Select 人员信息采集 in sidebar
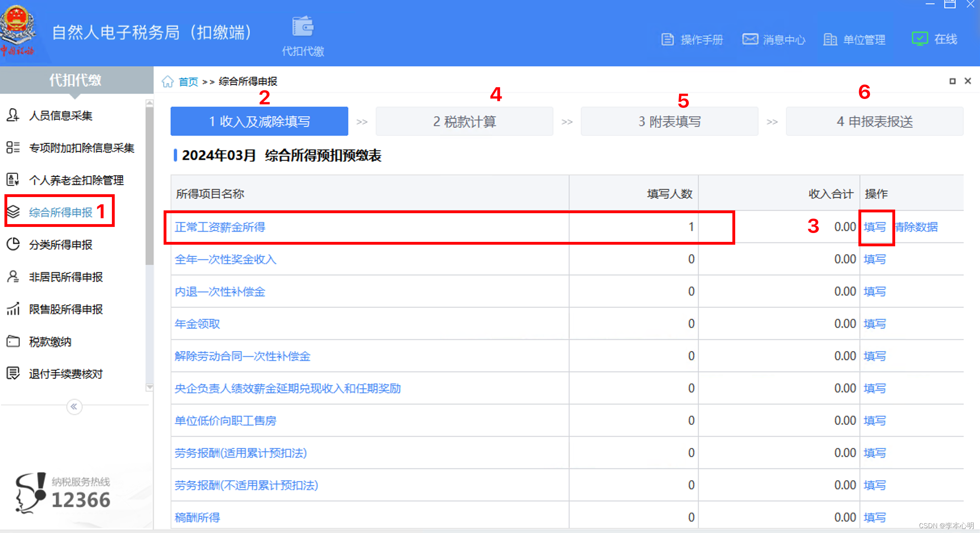This screenshot has width=980, height=533. (x=61, y=115)
